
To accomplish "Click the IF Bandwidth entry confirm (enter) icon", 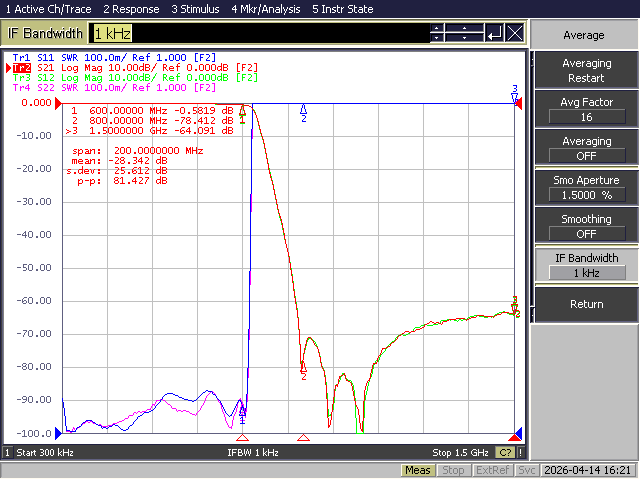I will click(x=495, y=33).
